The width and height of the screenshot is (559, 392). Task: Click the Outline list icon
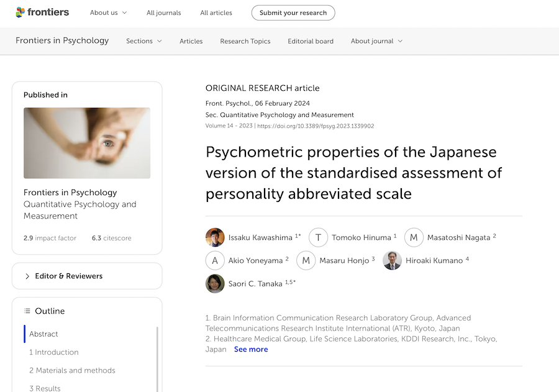[x=27, y=311]
